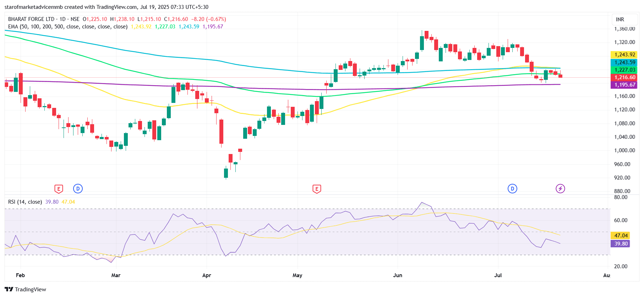The image size is (644, 297).
Task: Click RSI legend value 47.04
Action: click(x=68, y=202)
